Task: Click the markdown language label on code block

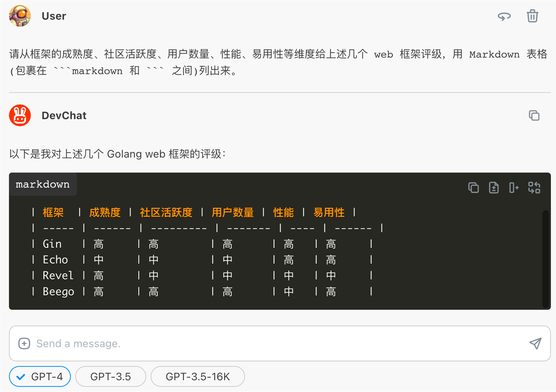Action: point(43,184)
